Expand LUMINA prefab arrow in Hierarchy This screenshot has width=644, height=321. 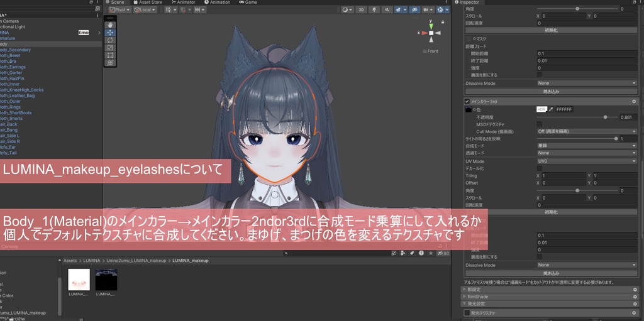pos(99,33)
